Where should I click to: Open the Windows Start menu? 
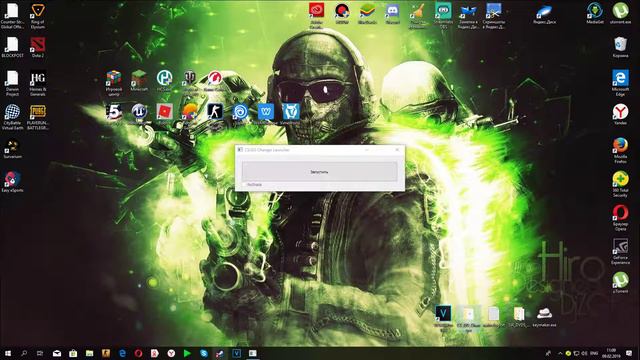7,353
